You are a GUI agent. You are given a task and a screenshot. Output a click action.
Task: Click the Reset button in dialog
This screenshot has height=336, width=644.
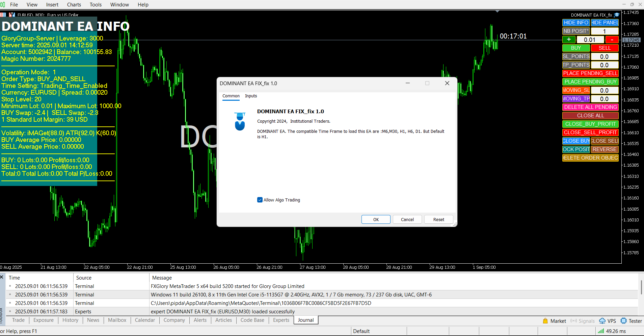(439, 219)
